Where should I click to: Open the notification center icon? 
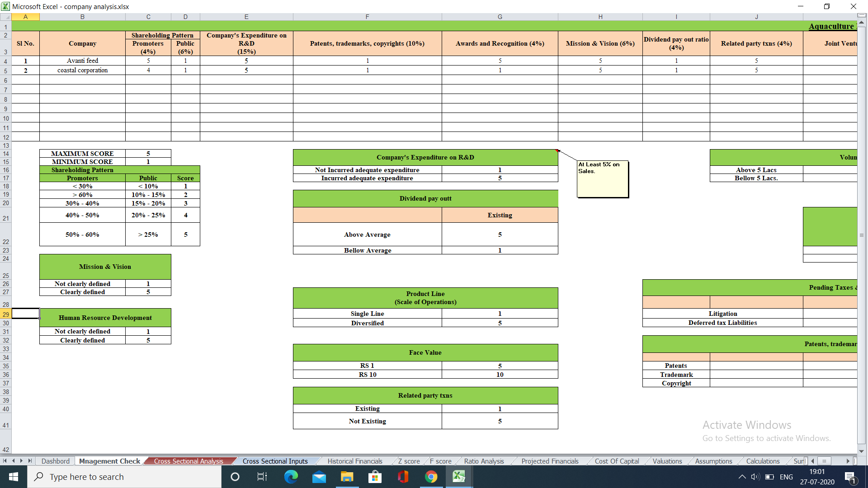[x=850, y=477]
